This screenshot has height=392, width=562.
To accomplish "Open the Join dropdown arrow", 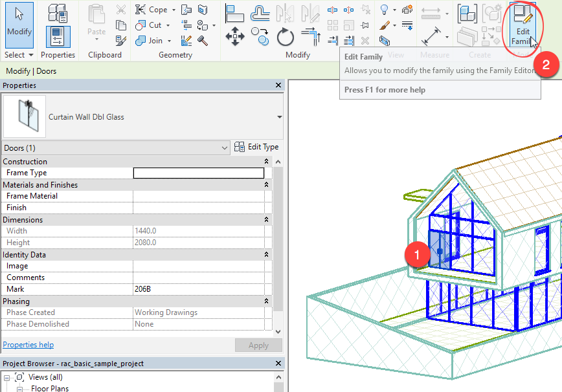I will pyautogui.click(x=169, y=41).
